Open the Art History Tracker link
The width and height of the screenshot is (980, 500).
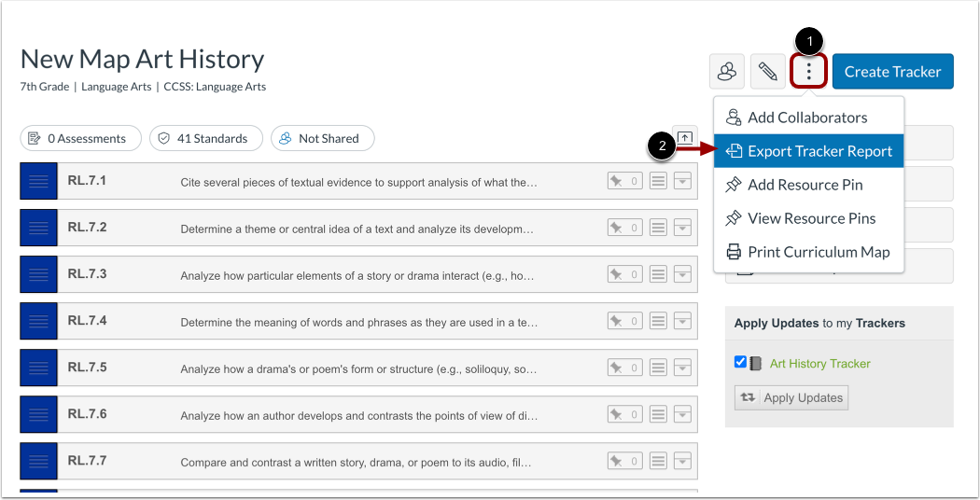coord(820,364)
